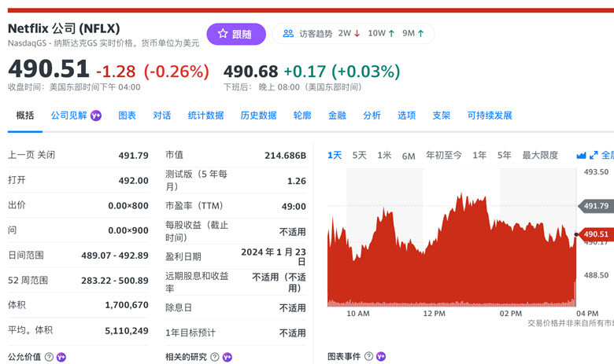The height and width of the screenshot is (364, 614).
Task: Select the 1年 chart range
Action: 479,156
